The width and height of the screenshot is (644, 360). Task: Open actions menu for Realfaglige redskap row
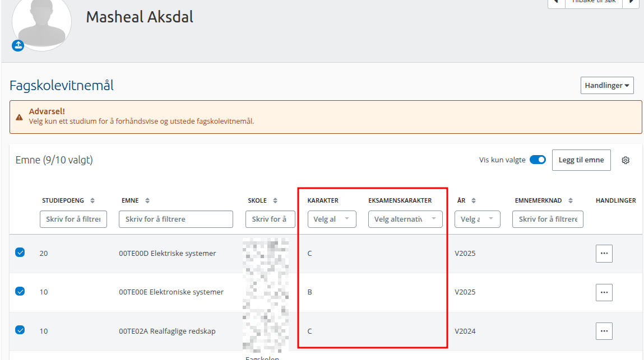click(604, 331)
